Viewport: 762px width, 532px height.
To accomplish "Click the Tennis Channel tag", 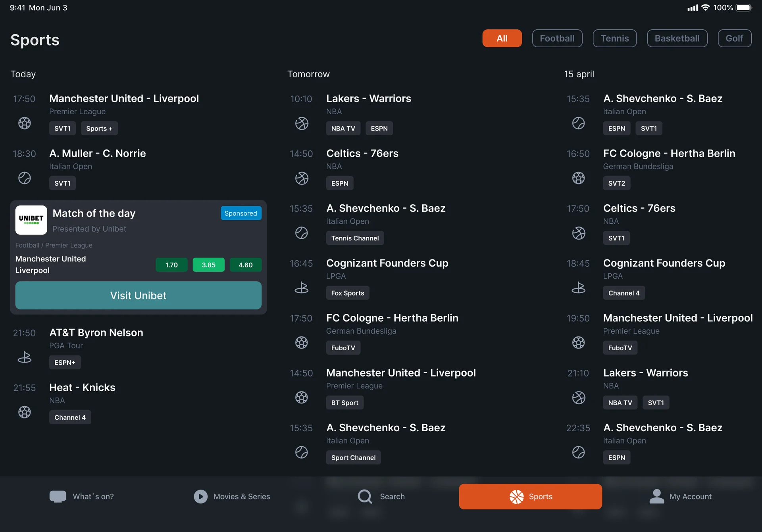I will (x=355, y=238).
